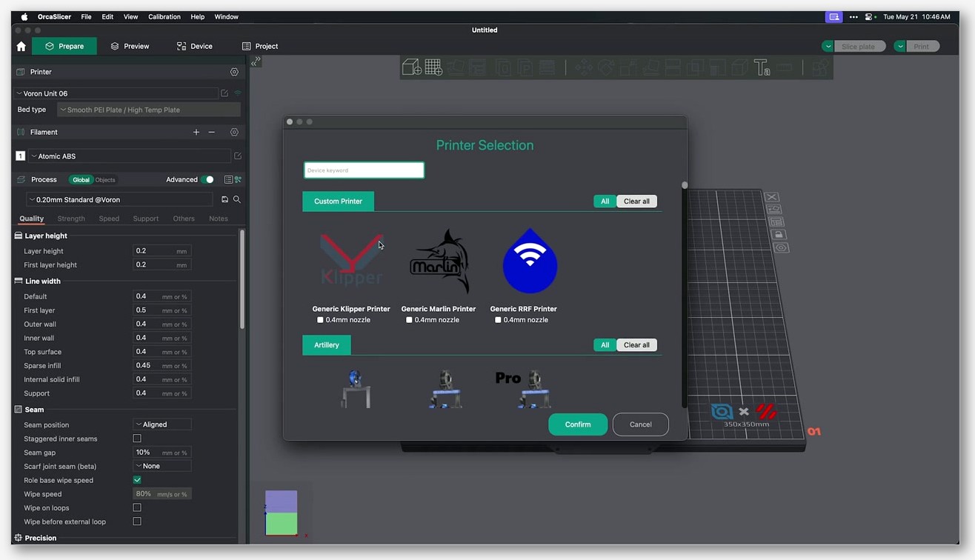The image size is (975, 560).
Task: Check Generic Klipper Printer 0.4mm nozzle
Action: point(320,320)
